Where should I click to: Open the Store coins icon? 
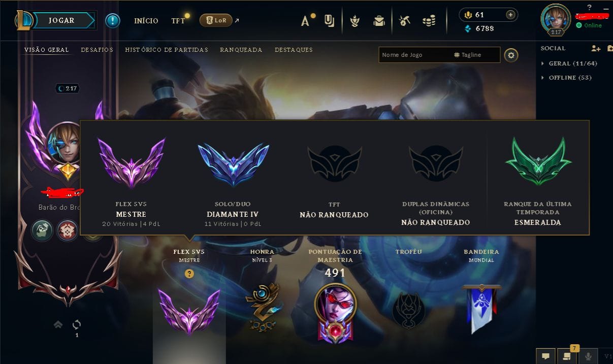[x=429, y=21]
